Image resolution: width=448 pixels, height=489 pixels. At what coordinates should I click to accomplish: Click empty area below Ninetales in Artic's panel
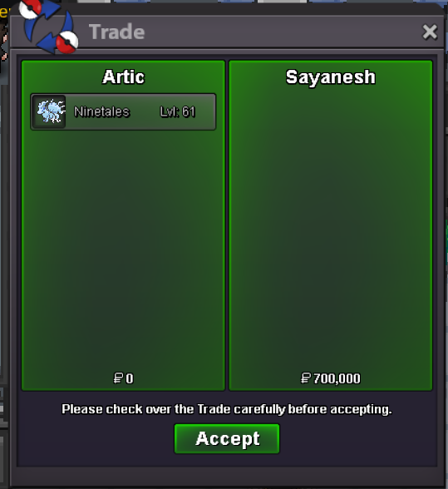tap(124, 249)
